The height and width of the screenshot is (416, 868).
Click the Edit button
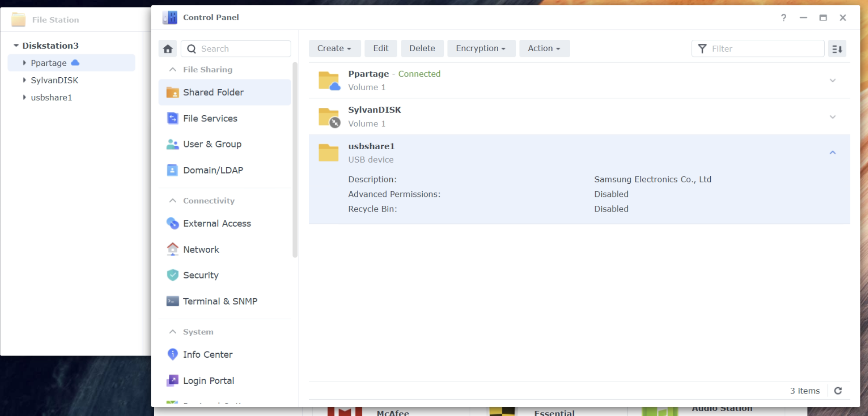(380, 49)
